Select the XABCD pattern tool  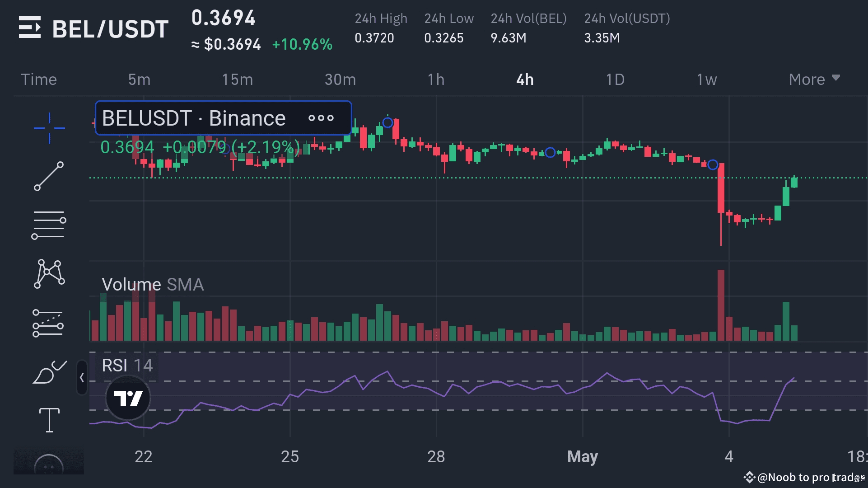click(49, 273)
